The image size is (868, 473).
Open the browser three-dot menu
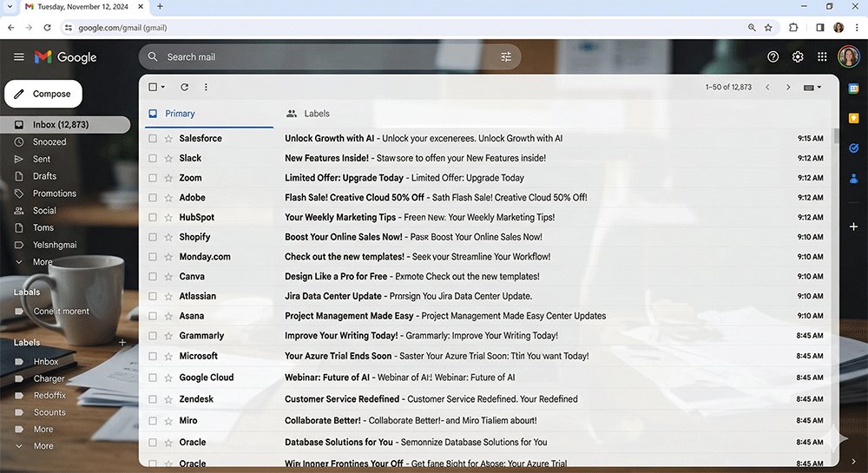coord(857,28)
